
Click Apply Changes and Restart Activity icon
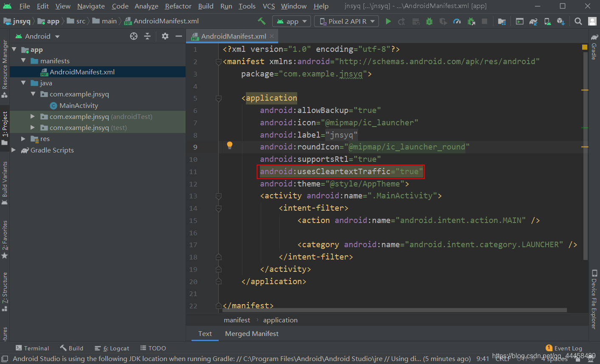[x=401, y=21]
